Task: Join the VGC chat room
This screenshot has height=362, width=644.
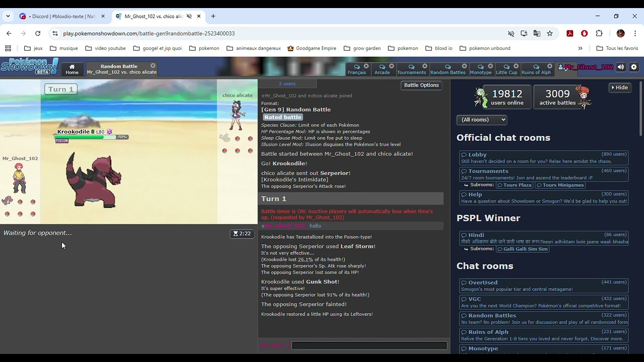Action: pyautogui.click(x=543, y=302)
